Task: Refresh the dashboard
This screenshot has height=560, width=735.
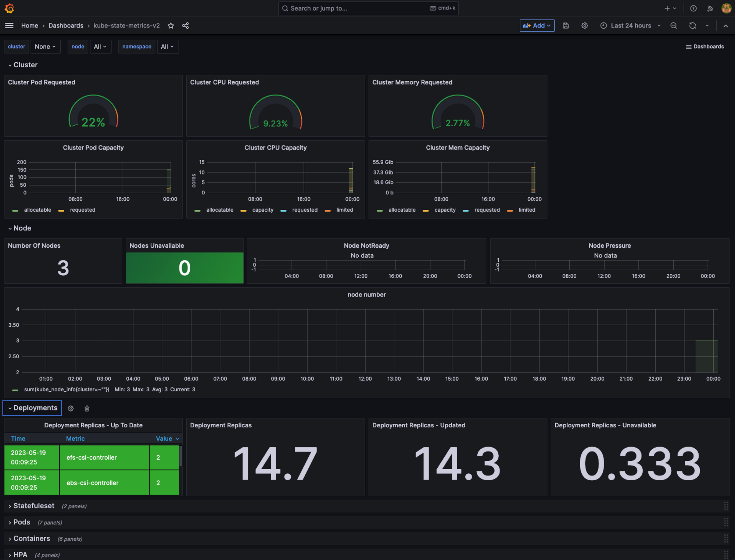Action: coord(692,25)
